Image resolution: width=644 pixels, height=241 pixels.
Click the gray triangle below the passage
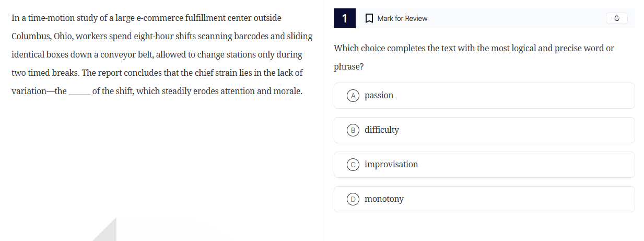[x=107, y=232]
